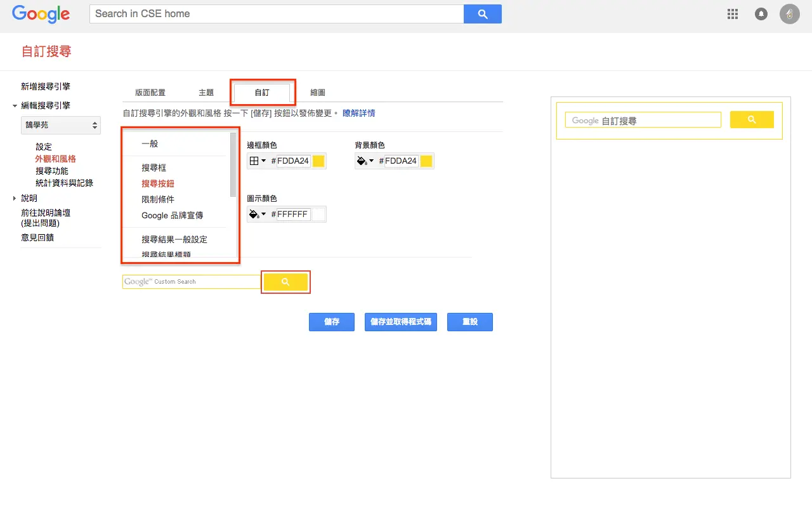The width and height of the screenshot is (812, 528).
Task: Select Google 品牌宣傳 in the list
Action: tap(173, 215)
